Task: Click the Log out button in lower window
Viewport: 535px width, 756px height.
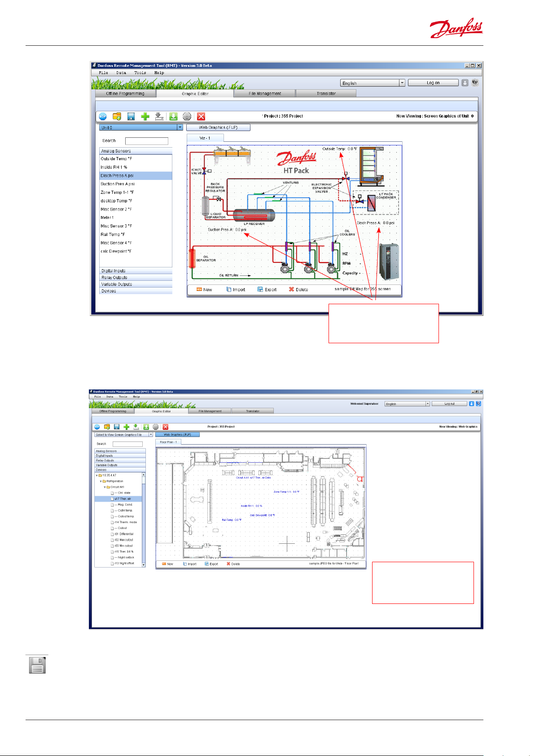Action: (x=449, y=404)
